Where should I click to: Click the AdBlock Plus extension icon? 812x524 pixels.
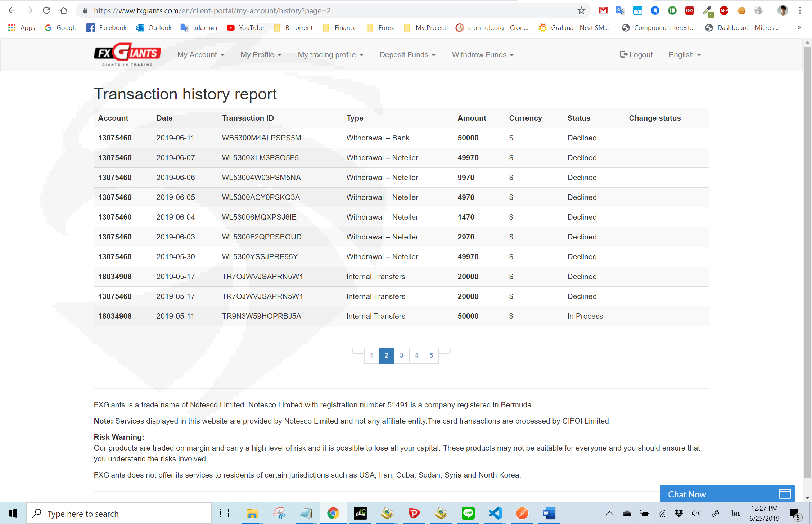pos(724,10)
